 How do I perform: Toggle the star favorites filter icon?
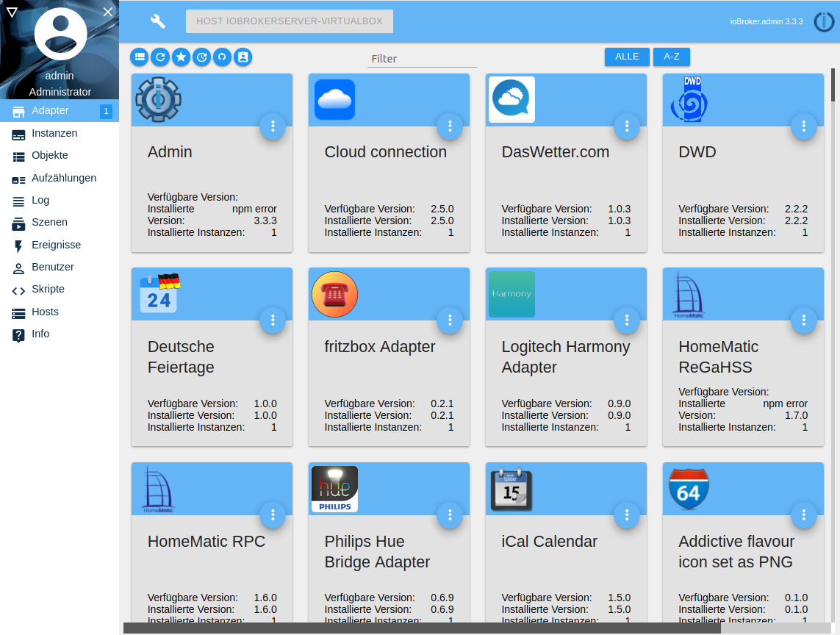181,57
